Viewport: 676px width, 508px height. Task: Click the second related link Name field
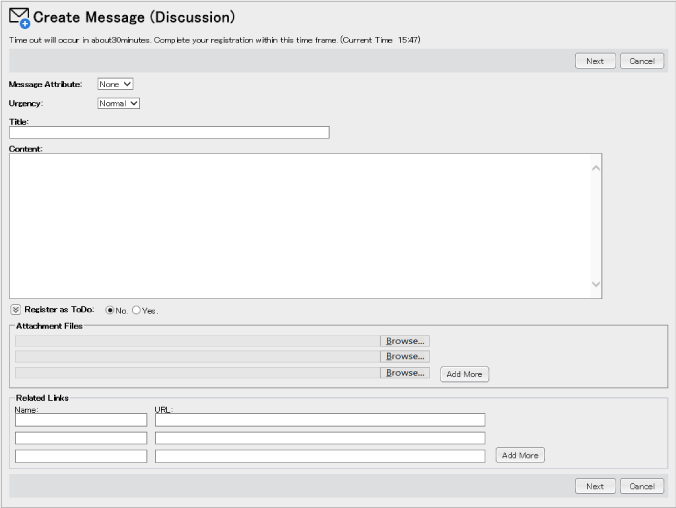[81, 438]
